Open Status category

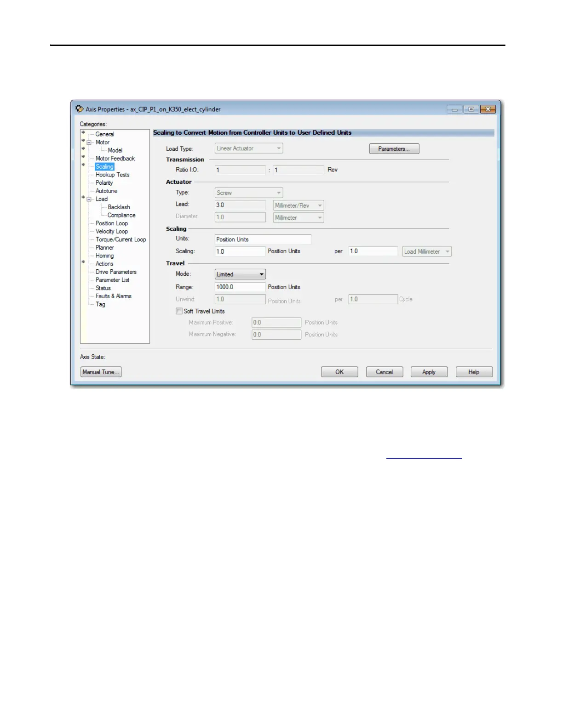(x=103, y=288)
